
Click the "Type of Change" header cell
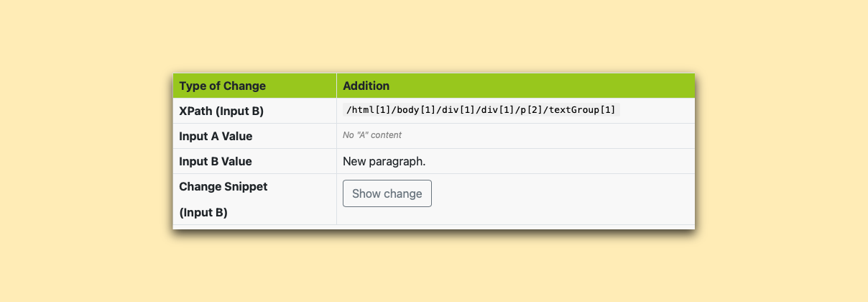click(x=222, y=86)
